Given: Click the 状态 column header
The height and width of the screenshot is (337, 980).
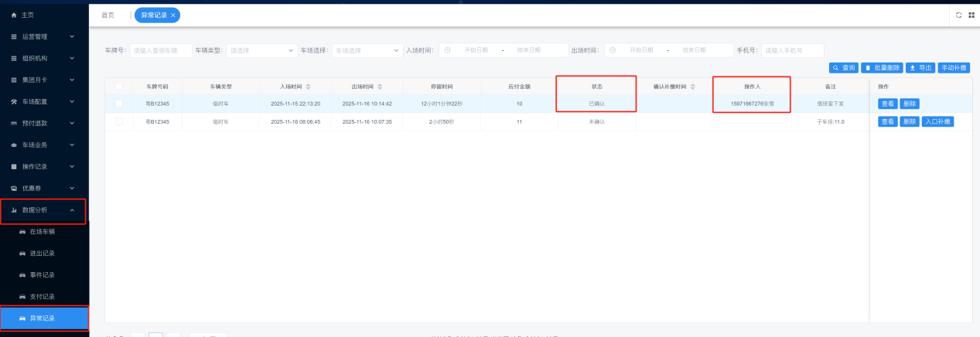Looking at the screenshot, I should point(596,86).
